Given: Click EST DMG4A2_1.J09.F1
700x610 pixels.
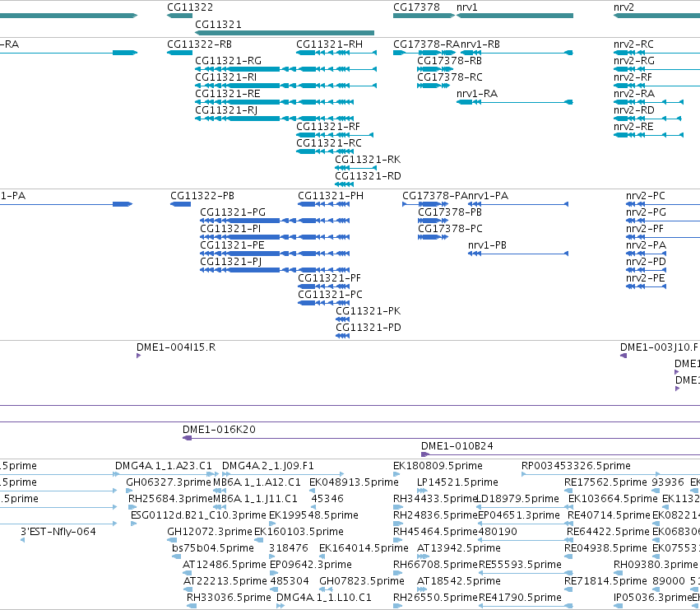Looking at the screenshot, I should point(268,466).
